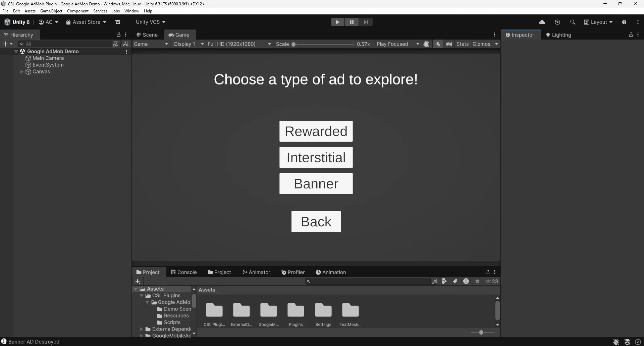
Task: Switch to the Console tab
Action: pyautogui.click(x=184, y=272)
